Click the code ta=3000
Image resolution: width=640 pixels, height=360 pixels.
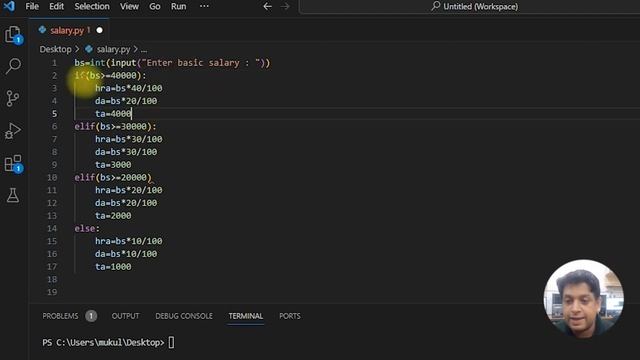tap(113, 164)
